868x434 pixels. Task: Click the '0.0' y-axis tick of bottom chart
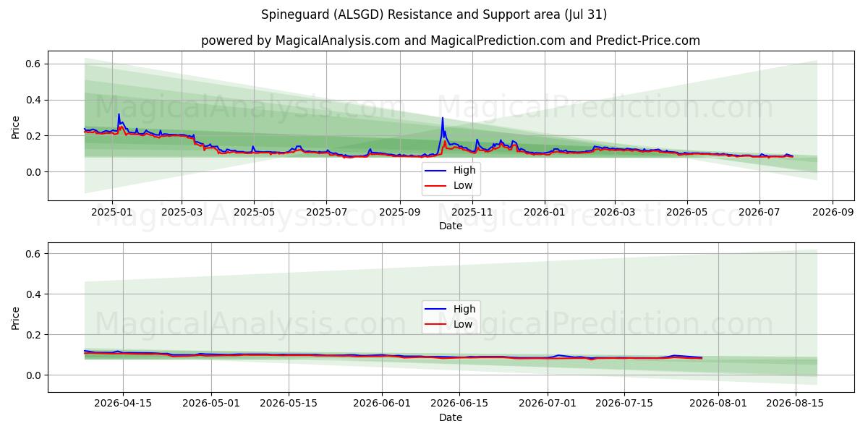[35, 375]
